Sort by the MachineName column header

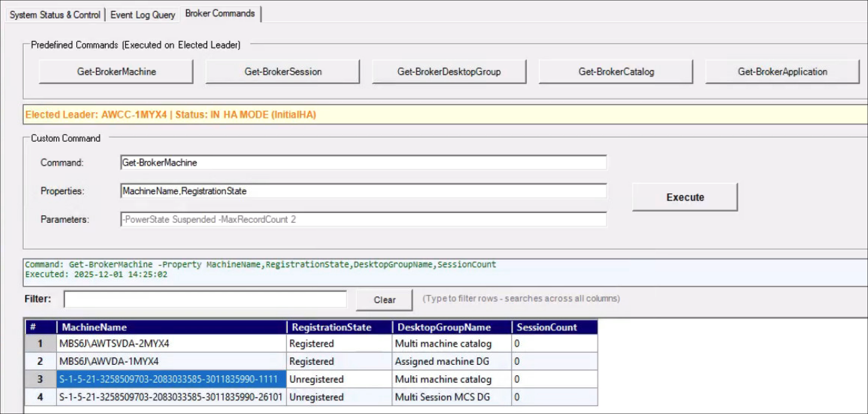pyautogui.click(x=171, y=327)
